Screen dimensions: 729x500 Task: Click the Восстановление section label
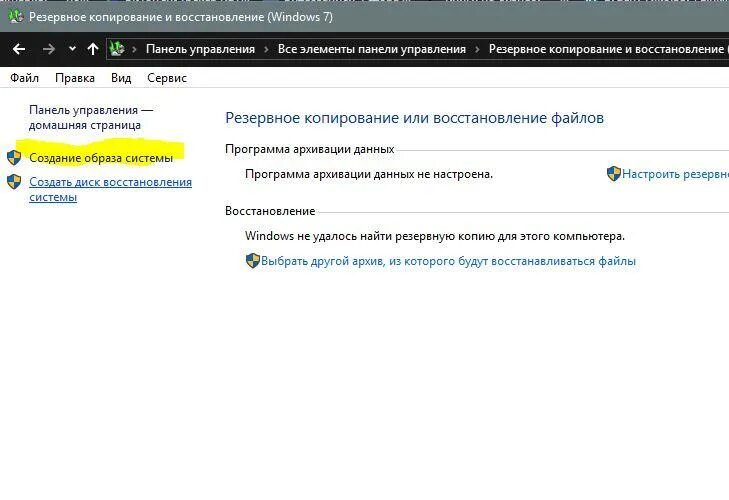(x=270, y=211)
